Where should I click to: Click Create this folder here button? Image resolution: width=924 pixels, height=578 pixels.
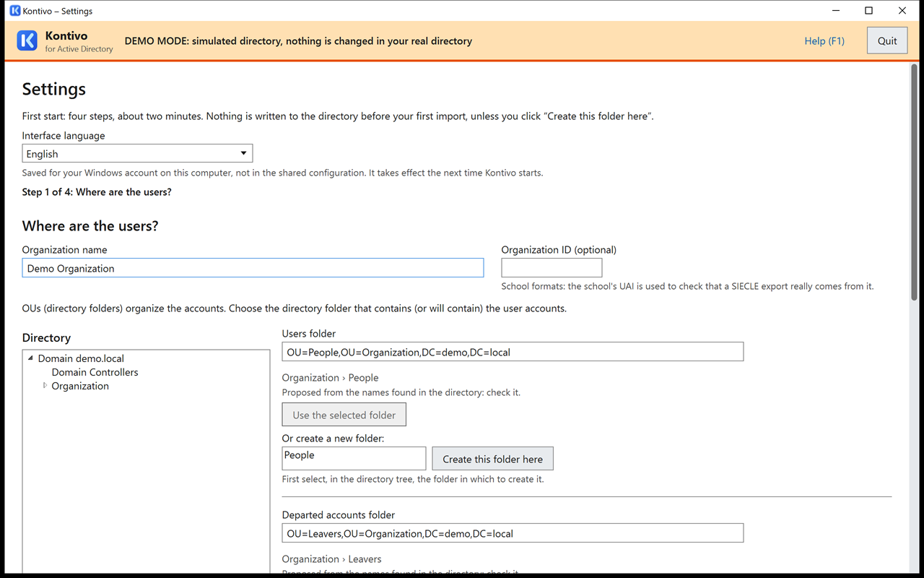click(493, 459)
